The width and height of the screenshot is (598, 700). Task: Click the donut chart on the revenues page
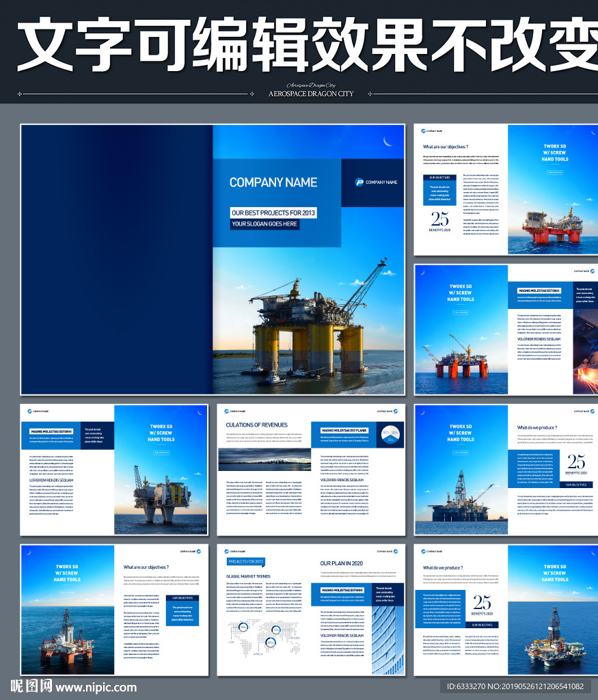tap(390, 434)
